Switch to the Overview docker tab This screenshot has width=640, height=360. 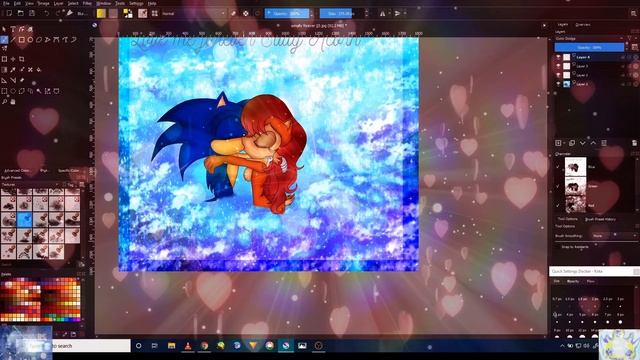pos(583,24)
